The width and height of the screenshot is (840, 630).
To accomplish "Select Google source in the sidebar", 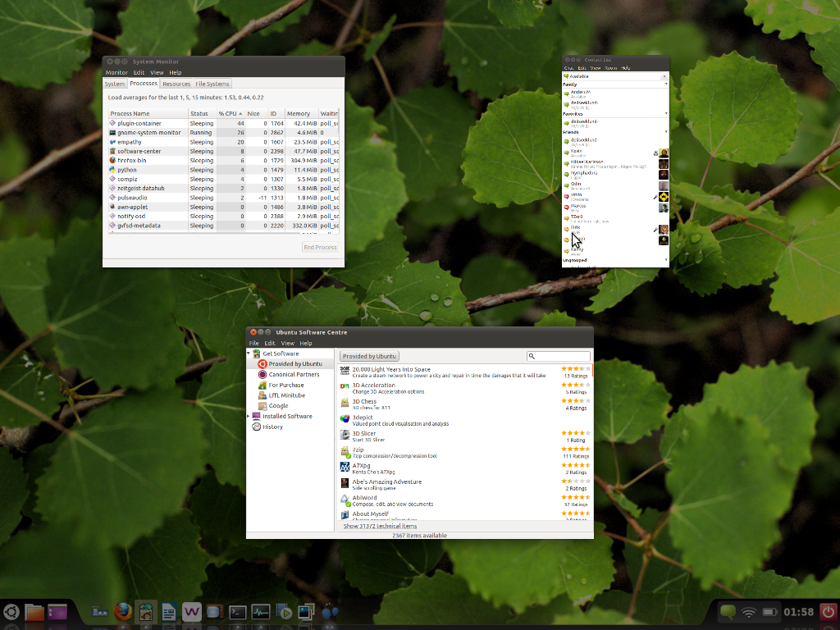I will click(x=290, y=405).
